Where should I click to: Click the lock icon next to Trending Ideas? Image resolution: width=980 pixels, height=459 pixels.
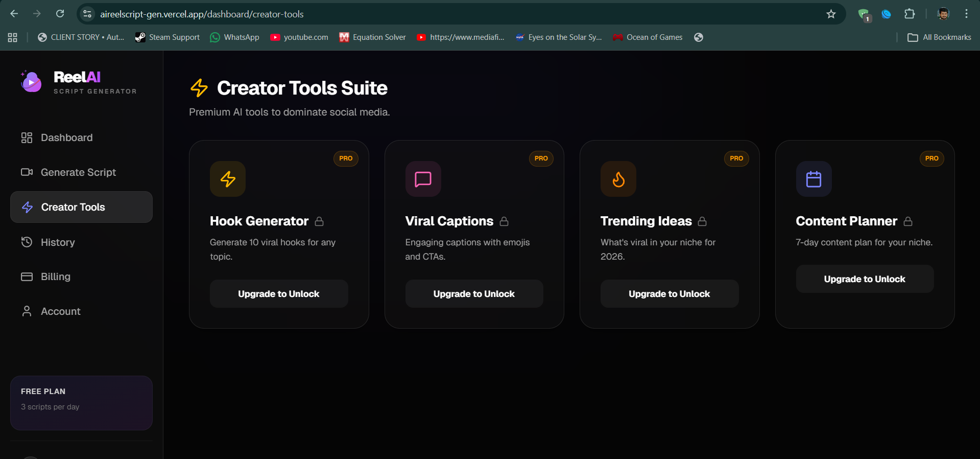[702, 221]
